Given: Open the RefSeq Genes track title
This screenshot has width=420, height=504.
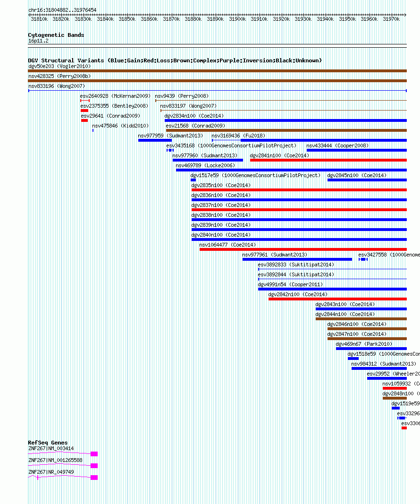Looking at the screenshot, I should [x=48, y=443].
